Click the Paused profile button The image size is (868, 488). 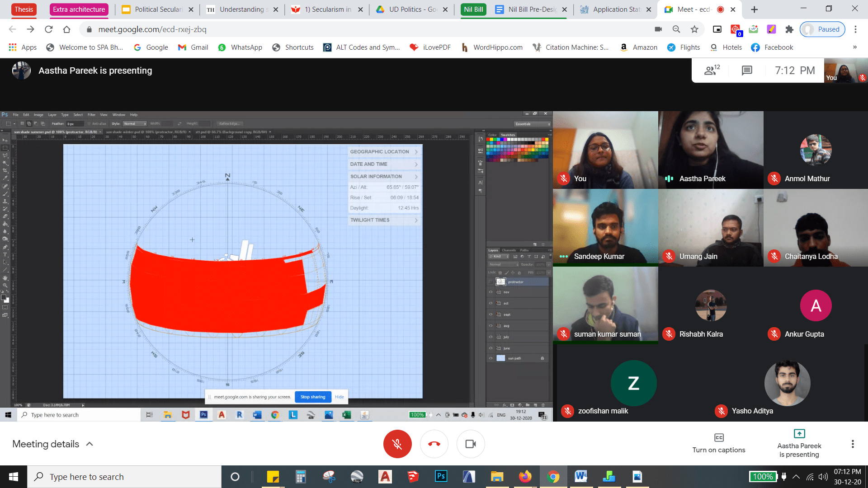[822, 29]
